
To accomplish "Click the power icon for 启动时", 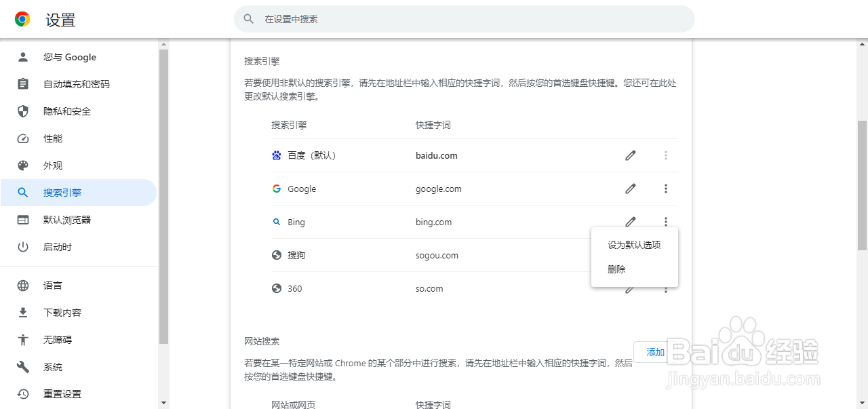I will point(23,247).
